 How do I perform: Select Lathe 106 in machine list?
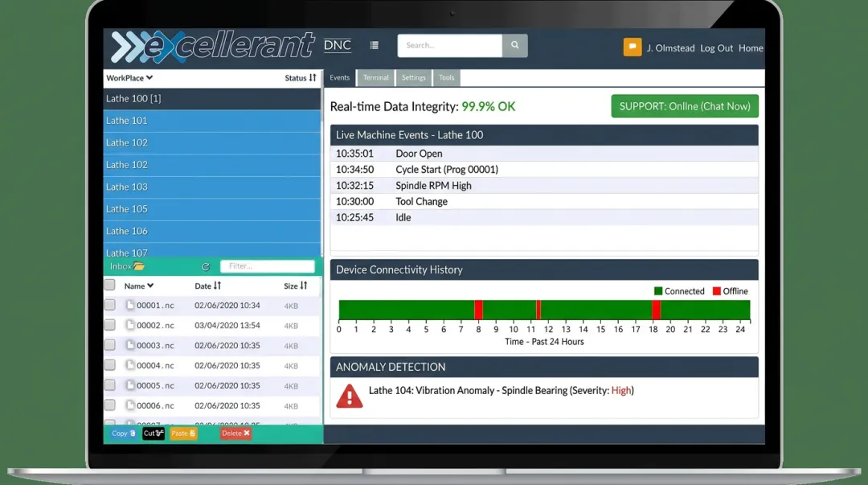[211, 231]
